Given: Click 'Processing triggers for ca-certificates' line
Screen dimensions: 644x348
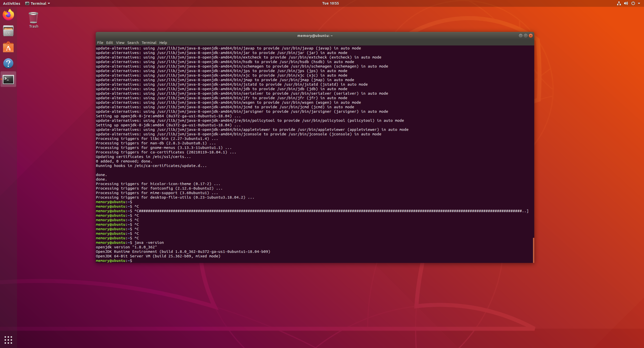Looking at the screenshot, I should [x=166, y=152].
